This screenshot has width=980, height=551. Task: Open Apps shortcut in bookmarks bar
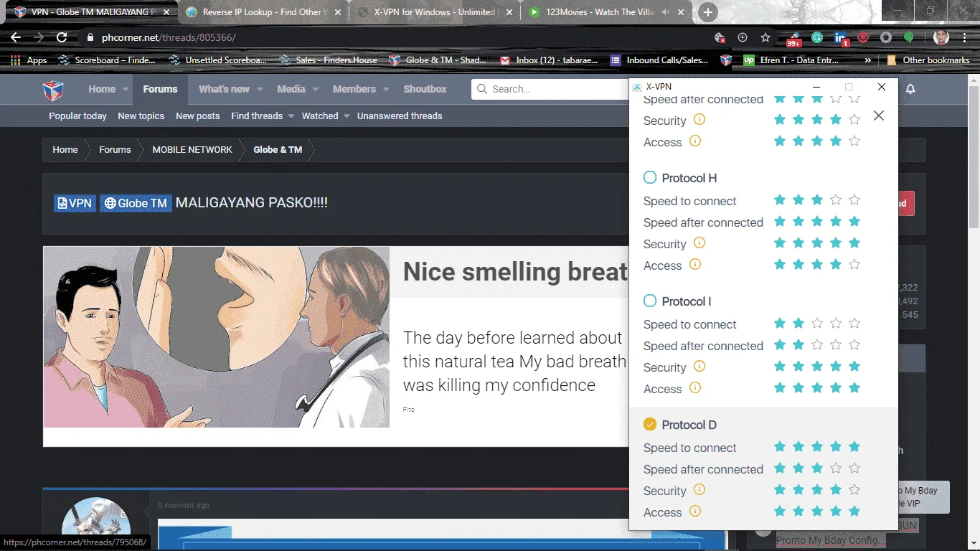click(x=29, y=60)
